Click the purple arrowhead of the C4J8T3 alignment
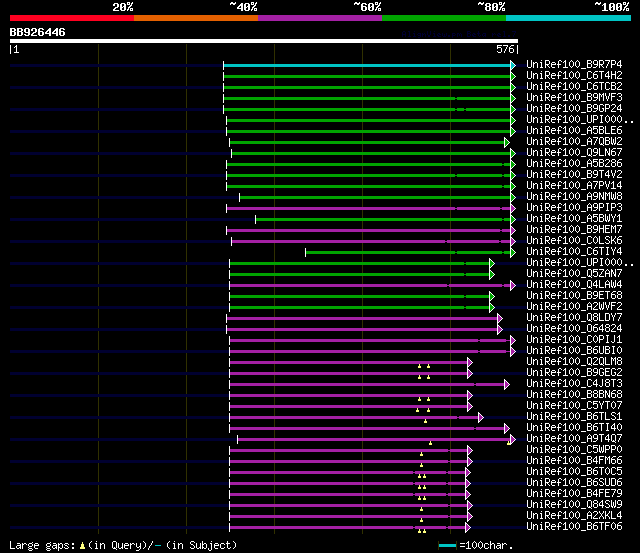 click(x=507, y=384)
